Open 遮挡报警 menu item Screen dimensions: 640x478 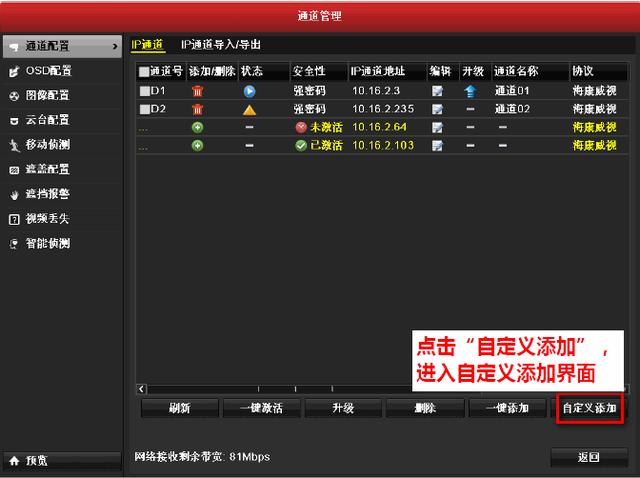point(62,194)
